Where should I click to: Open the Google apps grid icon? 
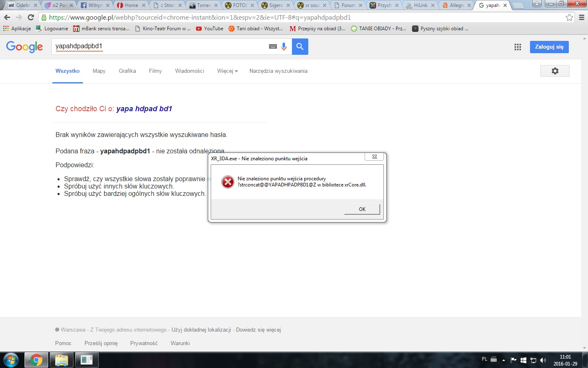click(518, 47)
